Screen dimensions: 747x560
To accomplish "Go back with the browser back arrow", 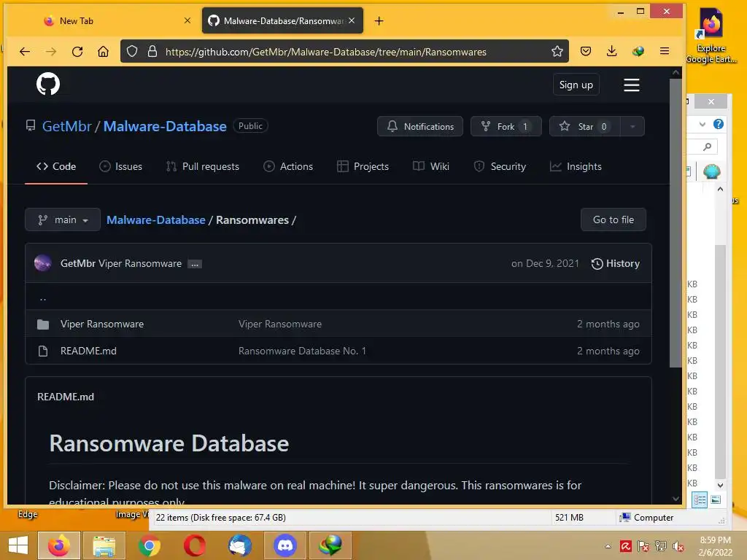I will (x=25, y=52).
